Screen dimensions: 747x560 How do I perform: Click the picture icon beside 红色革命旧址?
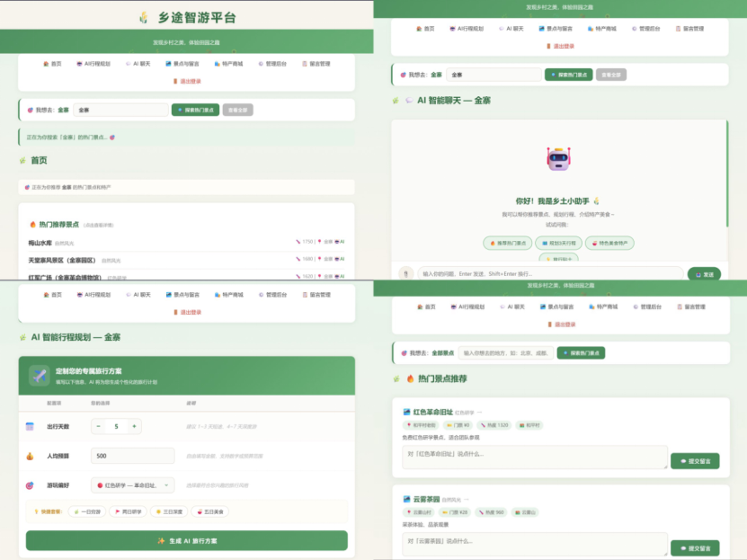click(406, 412)
